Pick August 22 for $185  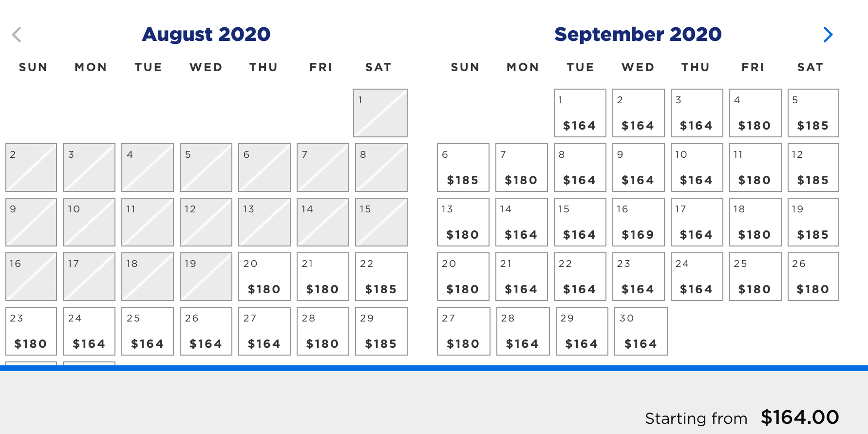point(381,277)
